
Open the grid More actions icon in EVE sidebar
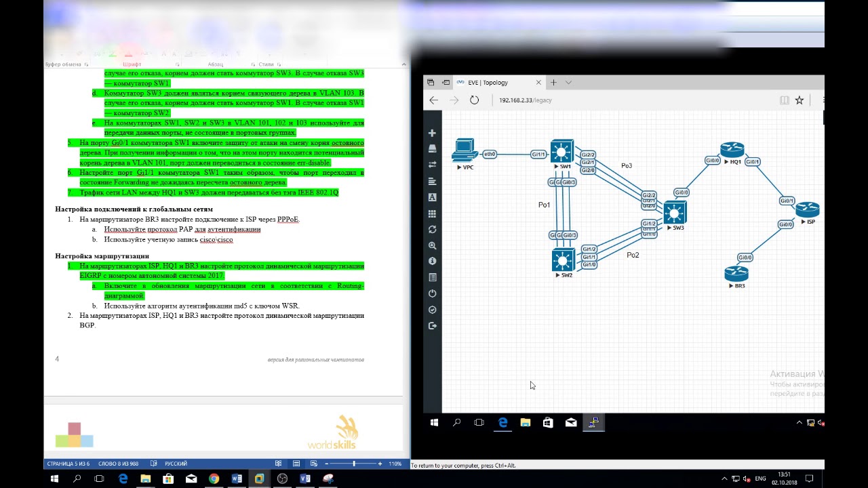point(433,213)
